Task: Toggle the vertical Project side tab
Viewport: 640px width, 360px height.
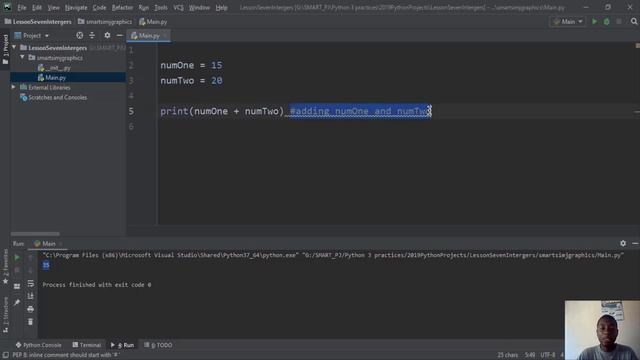Action: click(5, 50)
